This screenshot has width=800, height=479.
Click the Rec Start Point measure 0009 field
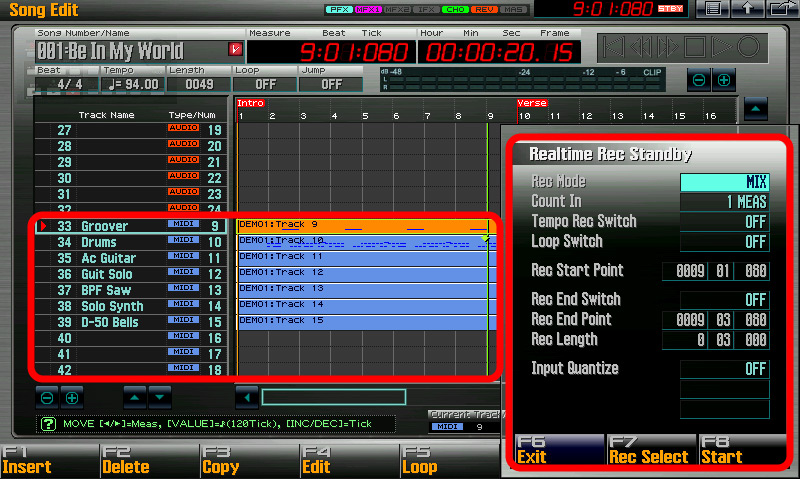tap(685, 271)
